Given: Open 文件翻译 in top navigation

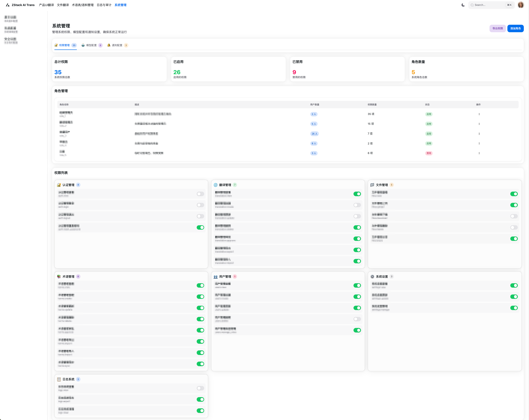Looking at the screenshot, I should pyautogui.click(x=63, y=5).
